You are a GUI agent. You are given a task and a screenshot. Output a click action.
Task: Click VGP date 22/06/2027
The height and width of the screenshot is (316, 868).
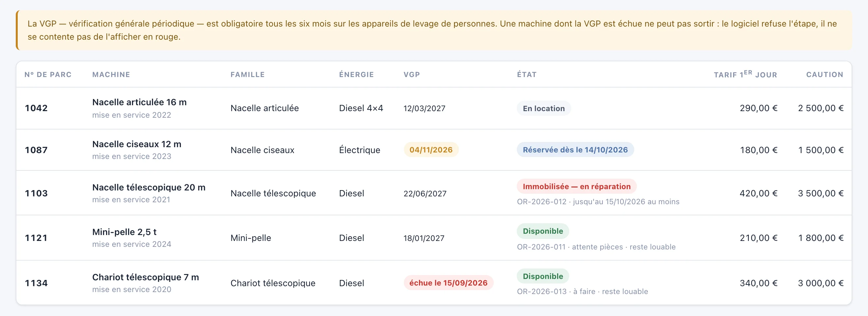tap(425, 193)
